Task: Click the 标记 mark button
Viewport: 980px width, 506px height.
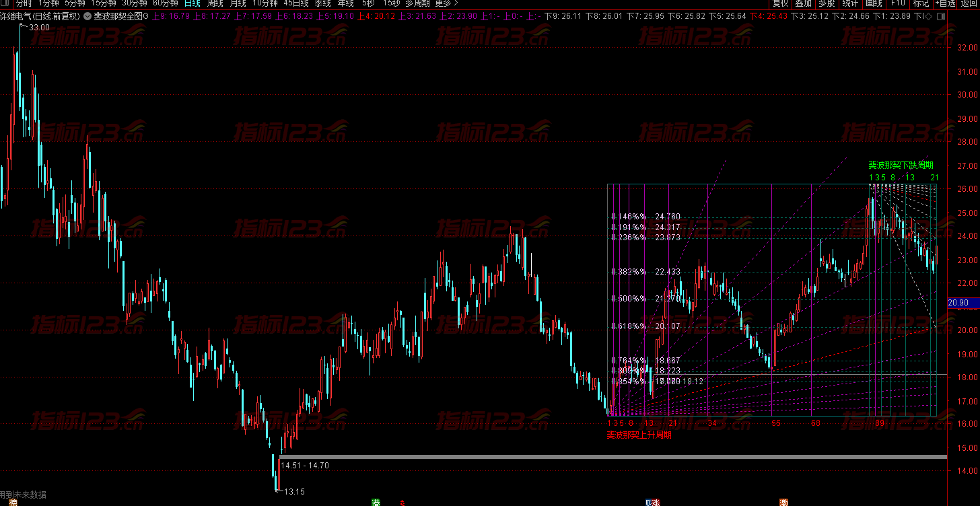Action: point(921,3)
